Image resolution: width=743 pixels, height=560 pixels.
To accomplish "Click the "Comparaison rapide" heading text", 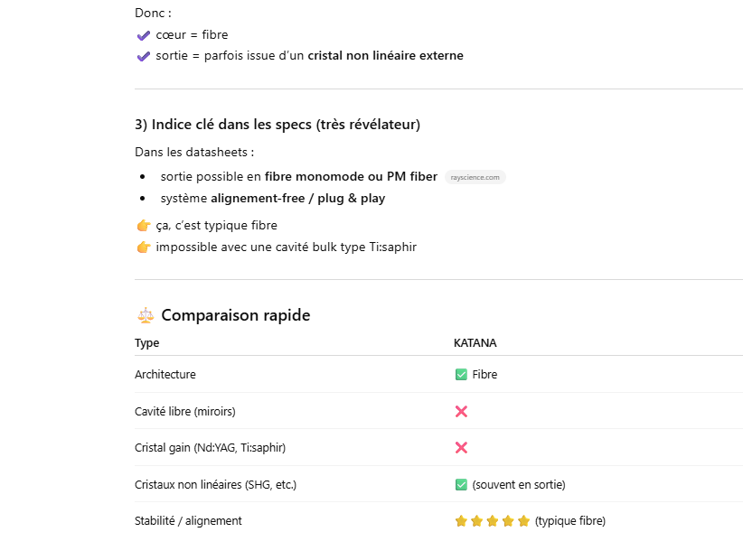I will pyautogui.click(x=235, y=315).
